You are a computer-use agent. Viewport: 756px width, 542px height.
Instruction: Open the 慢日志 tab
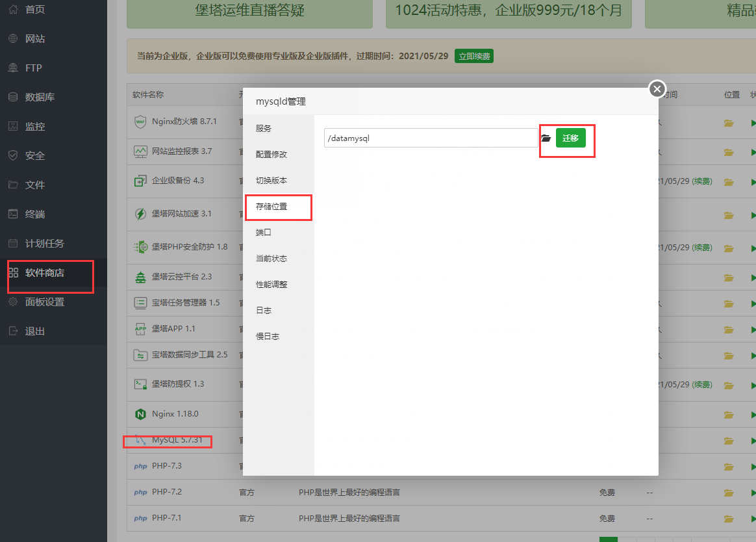268,337
